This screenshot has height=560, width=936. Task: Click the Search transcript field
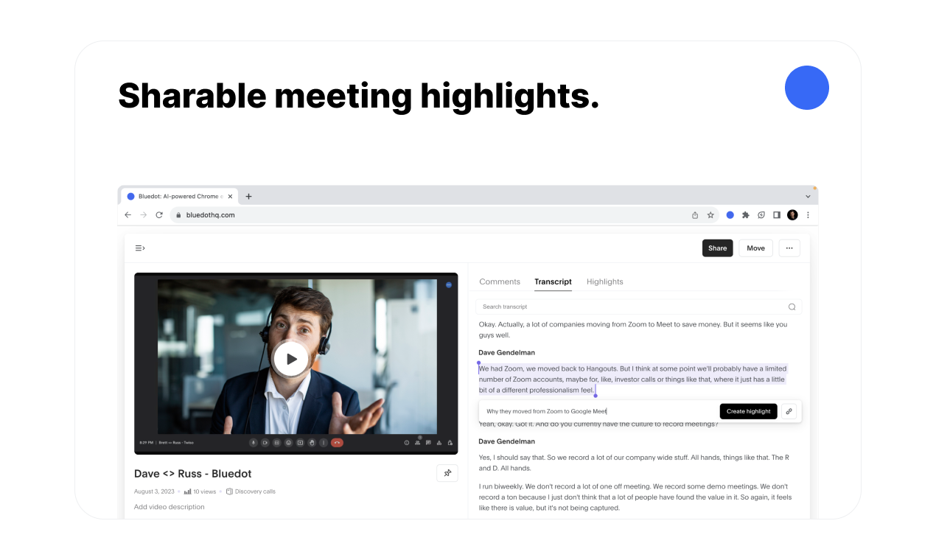pyautogui.click(x=639, y=307)
